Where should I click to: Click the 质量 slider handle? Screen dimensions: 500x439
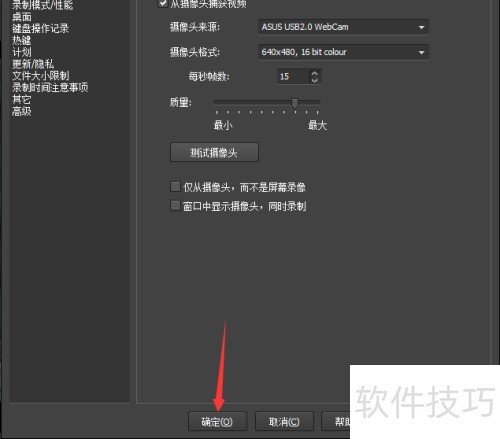click(x=295, y=103)
